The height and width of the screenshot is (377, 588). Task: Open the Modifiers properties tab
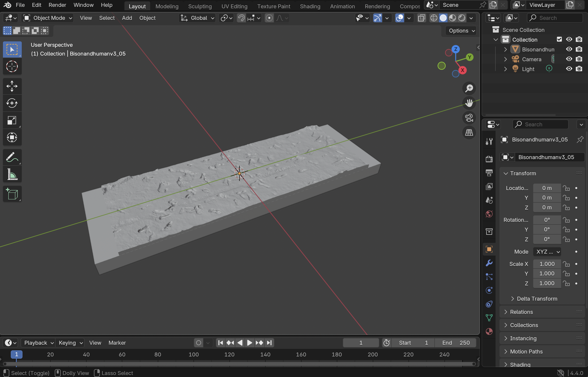pyautogui.click(x=489, y=263)
